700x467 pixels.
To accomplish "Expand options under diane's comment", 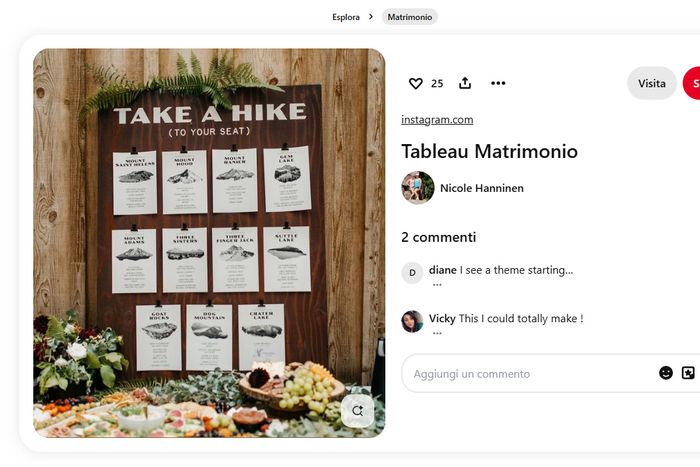I will pos(437,285).
